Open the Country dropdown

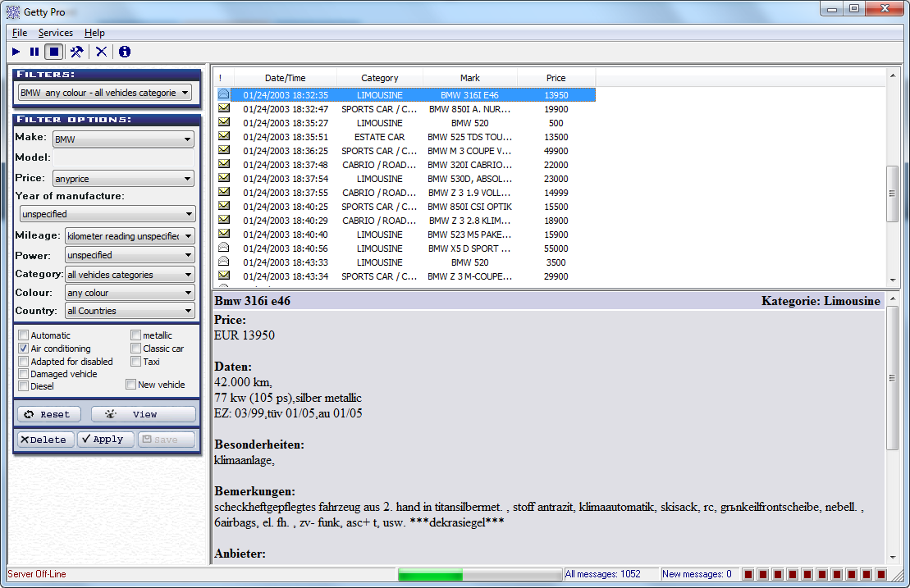tap(130, 311)
